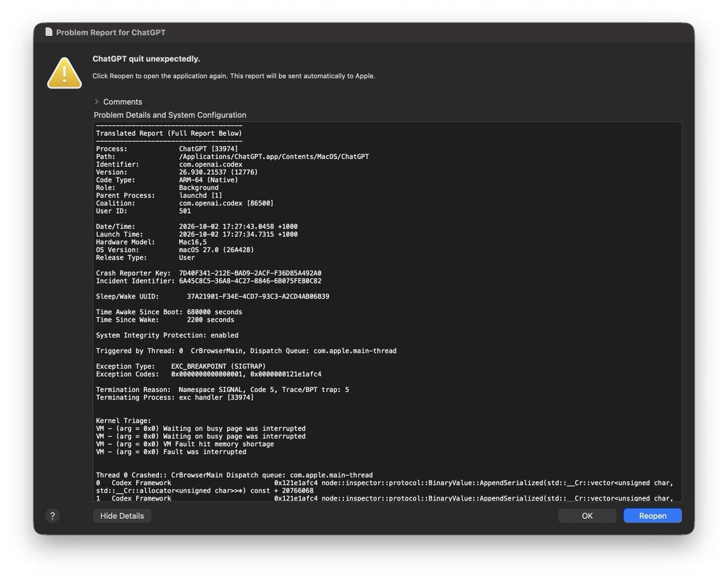
Task: Click the User ID '501' line
Action: tap(143, 211)
